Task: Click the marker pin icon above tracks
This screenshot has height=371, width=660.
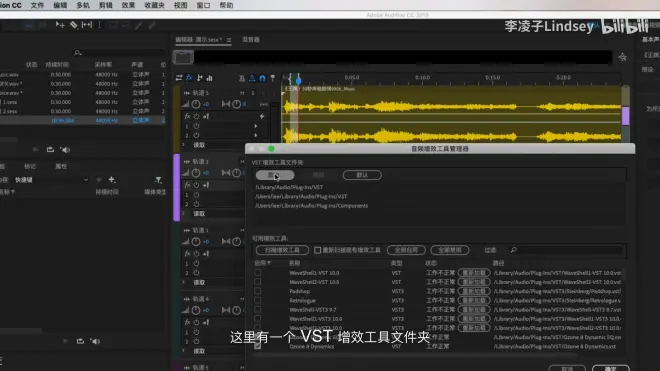Action: 272,78
